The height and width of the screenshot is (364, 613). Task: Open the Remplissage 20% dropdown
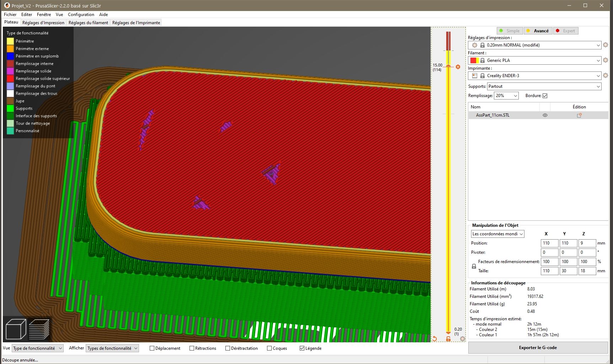pos(506,96)
